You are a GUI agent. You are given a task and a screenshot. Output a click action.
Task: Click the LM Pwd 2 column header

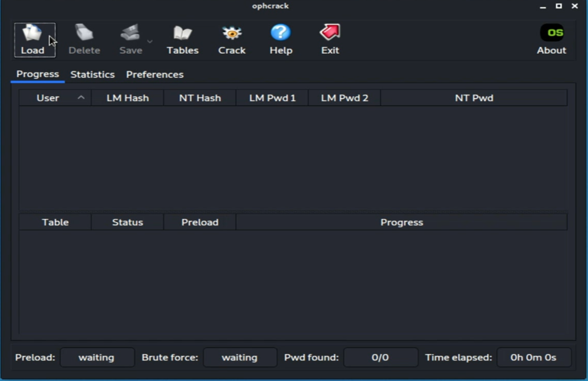click(344, 98)
